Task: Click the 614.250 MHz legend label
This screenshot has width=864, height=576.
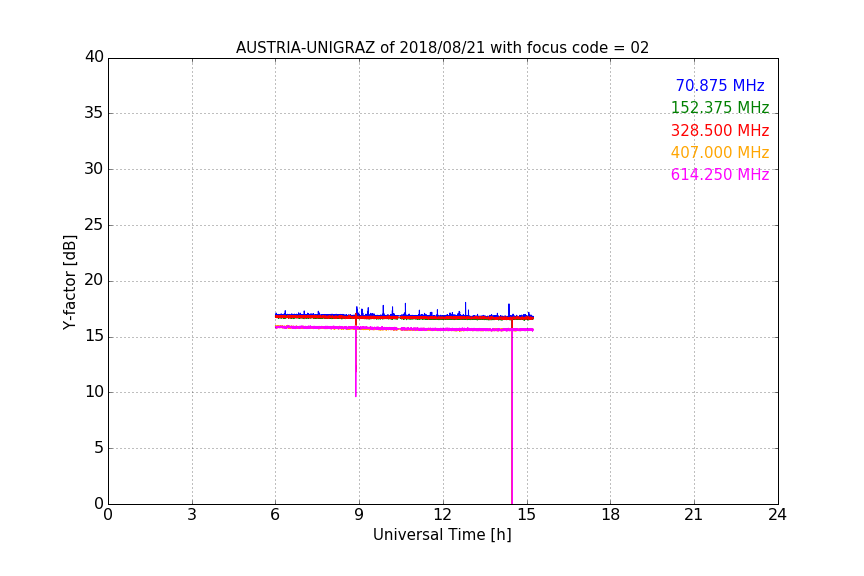Action: pos(720,174)
